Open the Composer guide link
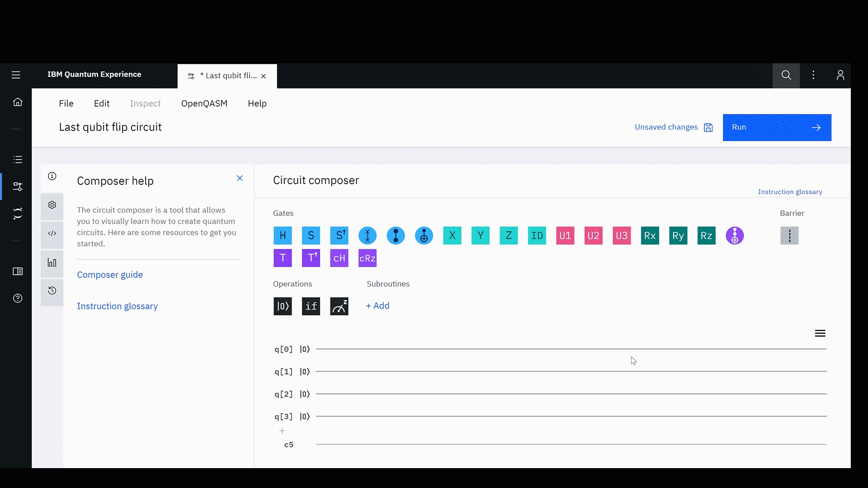The height and width of the screenshot is (488, 868). point(110,275)
